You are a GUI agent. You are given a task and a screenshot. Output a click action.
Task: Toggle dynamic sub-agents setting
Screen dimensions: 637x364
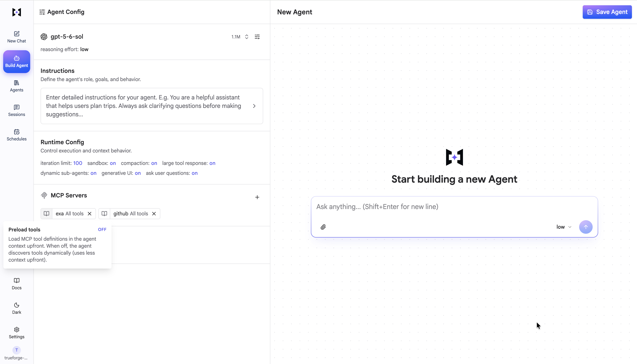[94, 173]
